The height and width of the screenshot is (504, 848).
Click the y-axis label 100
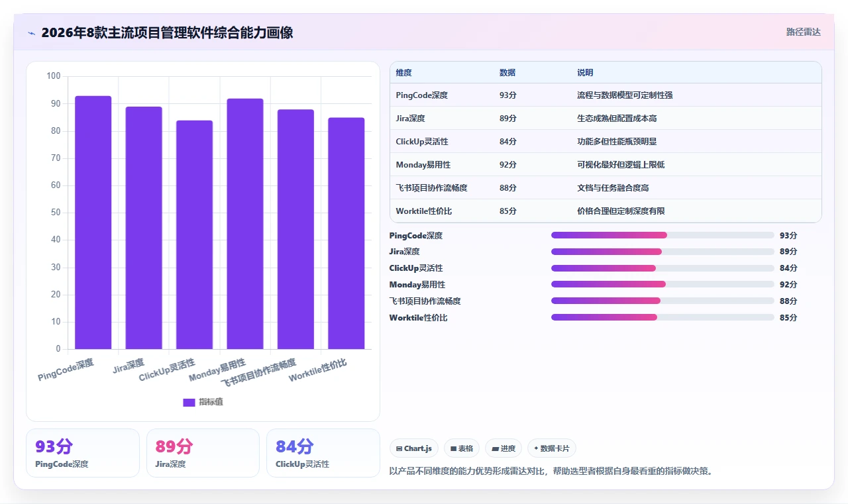tap(54, 76)
